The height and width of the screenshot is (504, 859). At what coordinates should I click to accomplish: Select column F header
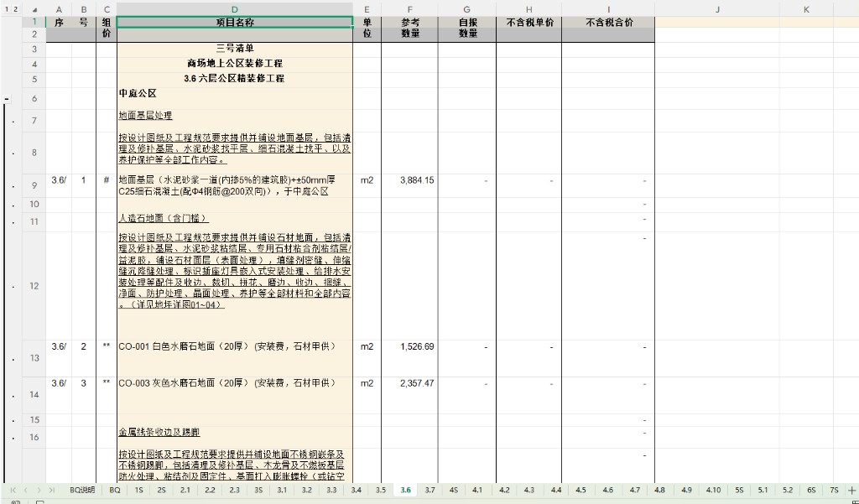pyautogui.click(x=409, y=10)
